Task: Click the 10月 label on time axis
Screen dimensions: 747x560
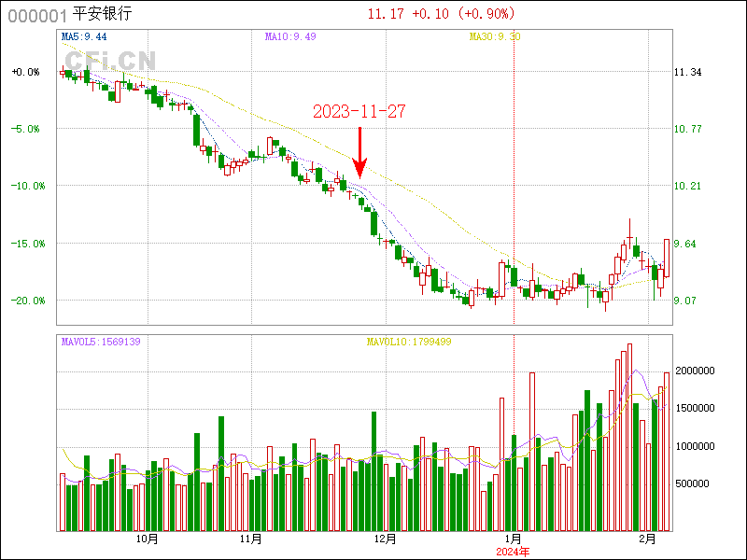Action: [147, 539]
